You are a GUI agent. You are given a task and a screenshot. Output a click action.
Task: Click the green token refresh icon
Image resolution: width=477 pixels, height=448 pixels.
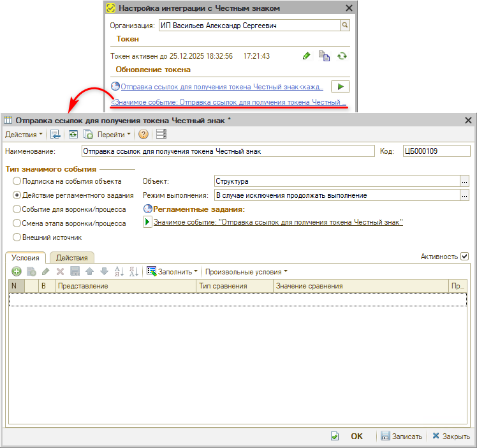342,56
